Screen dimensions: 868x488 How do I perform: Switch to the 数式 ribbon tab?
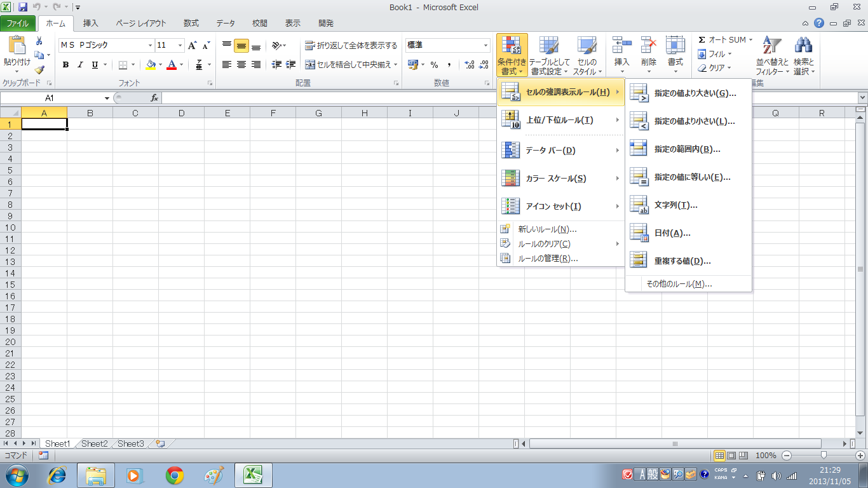[x=191, y=24]
